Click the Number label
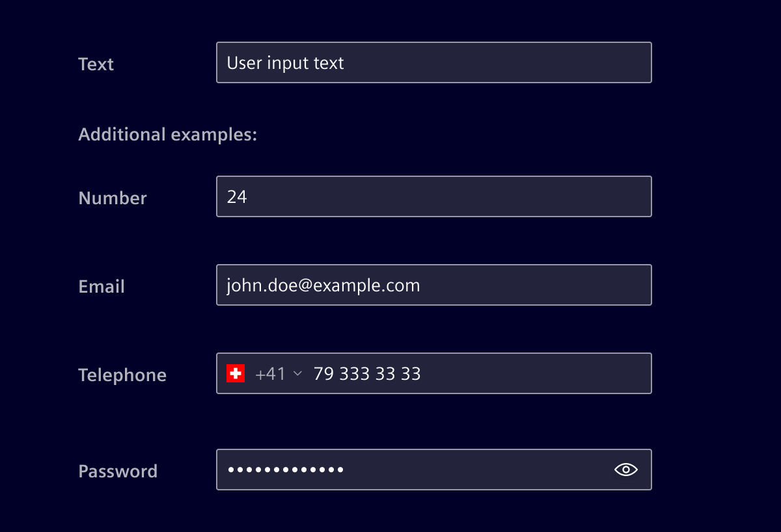The image size is (781, 532). point(112,198)
